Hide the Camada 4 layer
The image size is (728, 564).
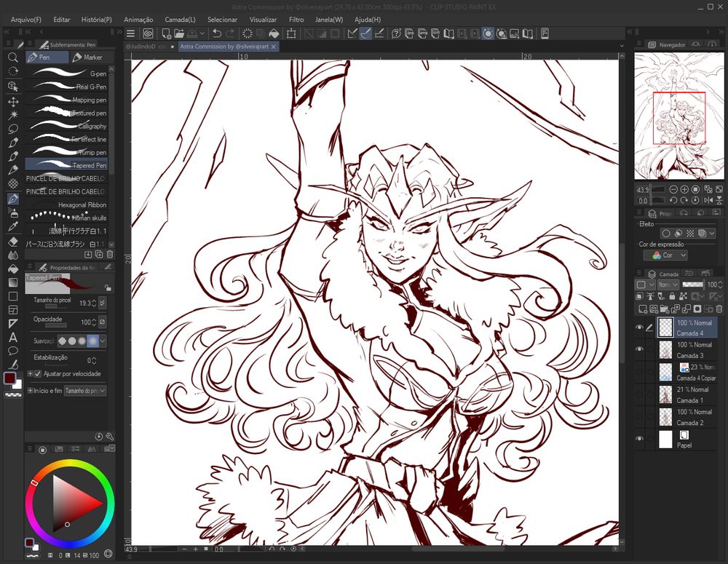[x=639, y=327]
